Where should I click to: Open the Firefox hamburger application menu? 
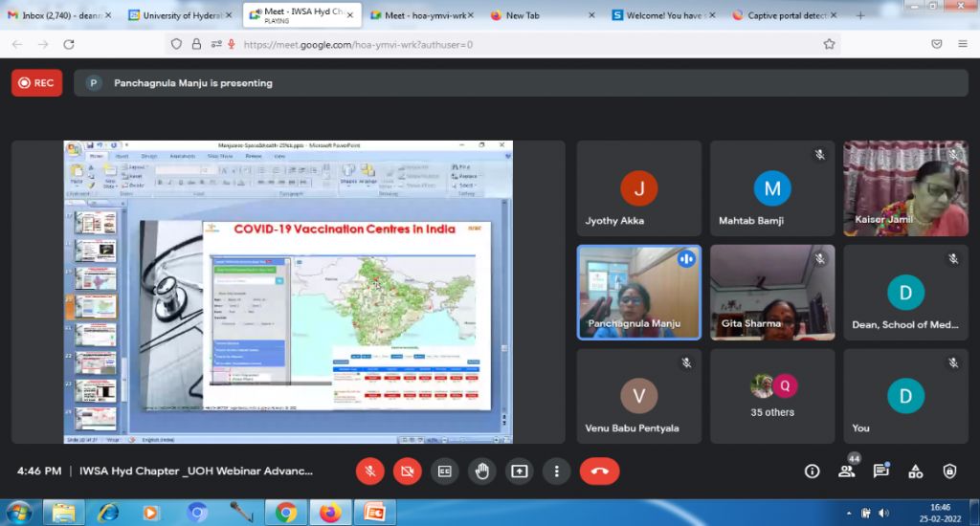pos(962,44)
